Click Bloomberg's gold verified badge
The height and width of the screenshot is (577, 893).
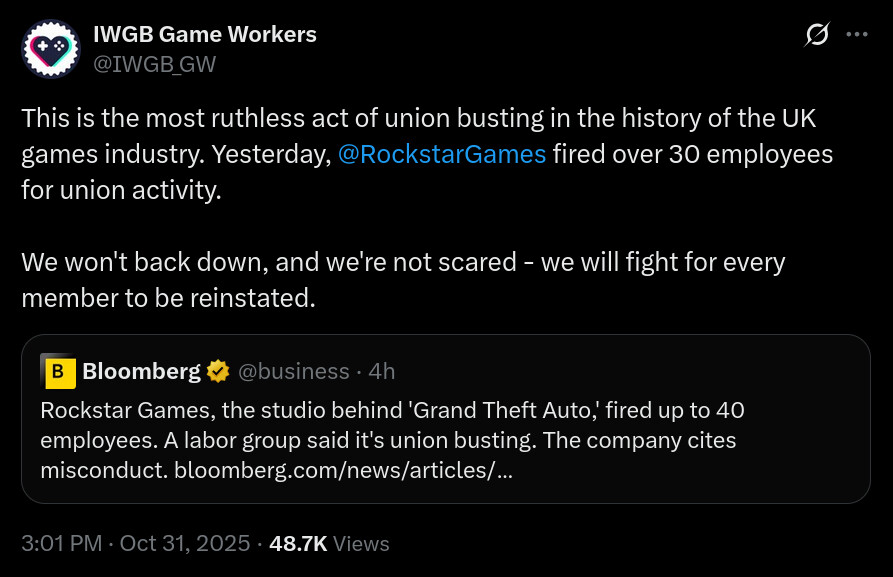point(218,372)
